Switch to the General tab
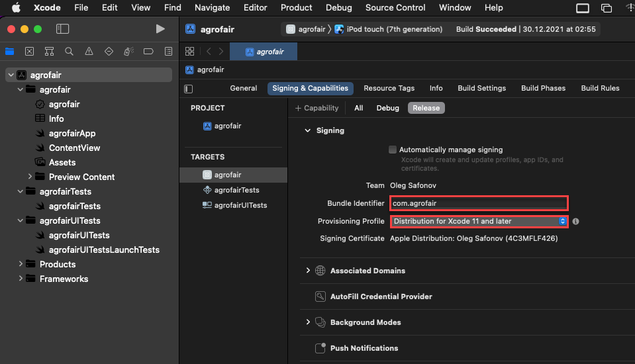Image resolution: width=635 pixels, height=364 pixels. tap(244, 88)
